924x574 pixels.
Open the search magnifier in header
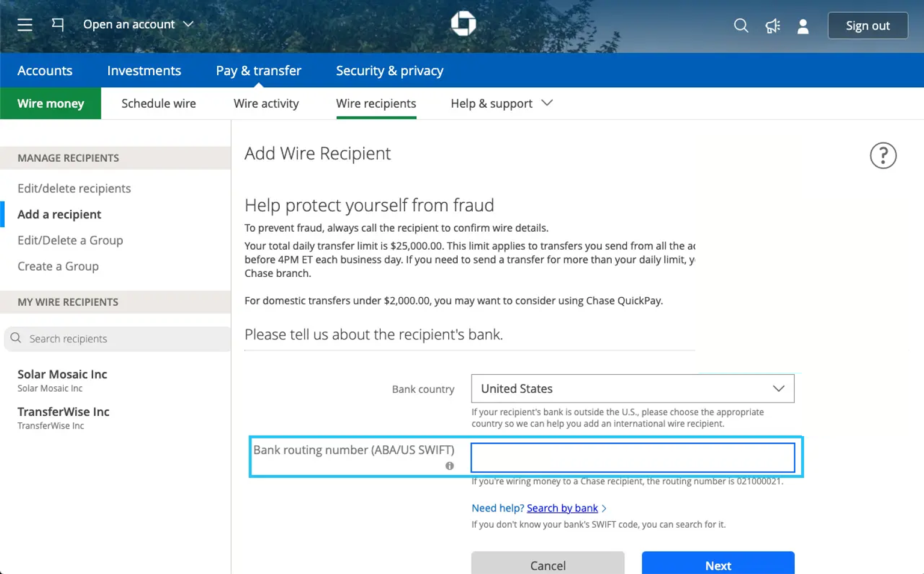click(741, 26)
